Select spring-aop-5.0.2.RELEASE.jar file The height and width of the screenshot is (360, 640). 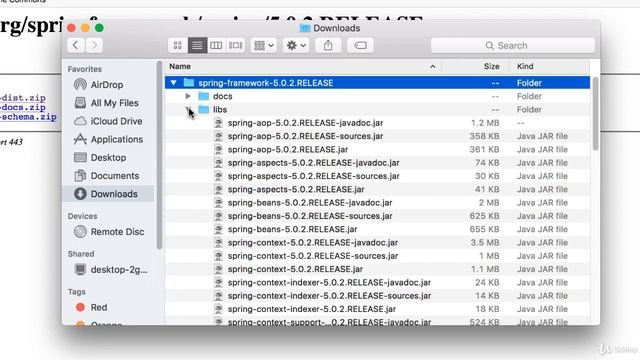click(378, 149)
